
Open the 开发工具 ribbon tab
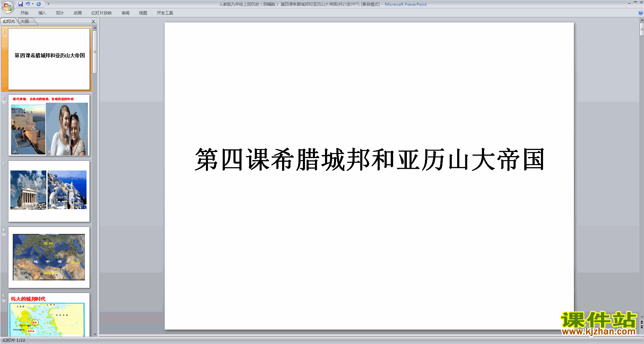tap(165, 13)
